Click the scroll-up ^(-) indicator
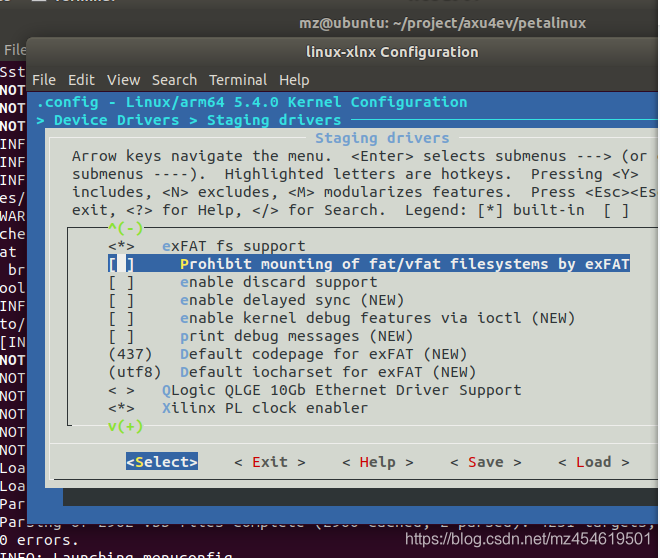Viewport: 660px width, 558px height. click(125, 229)
